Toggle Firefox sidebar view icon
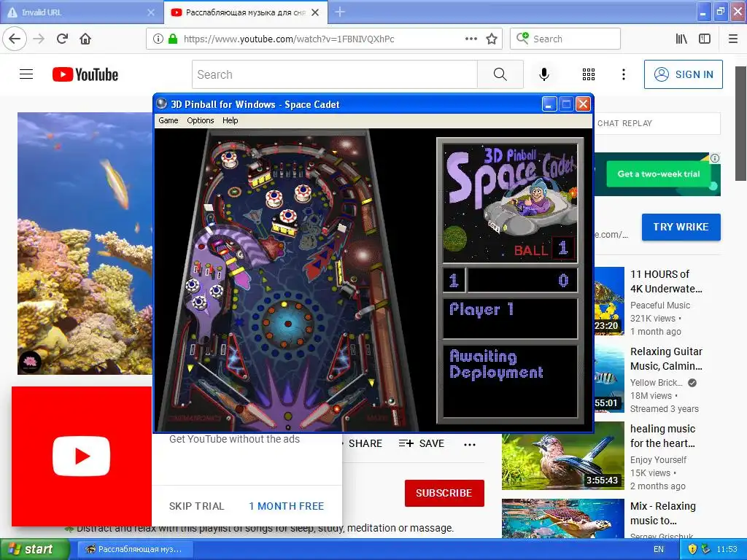Screen dimensions: 747x560 [705, 39]
